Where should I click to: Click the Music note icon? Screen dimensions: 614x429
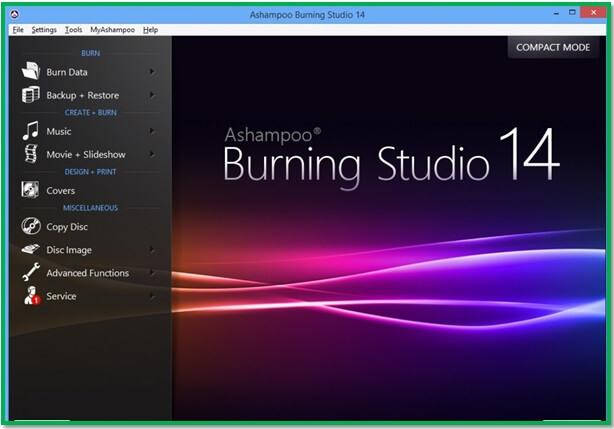coord(31,131)
